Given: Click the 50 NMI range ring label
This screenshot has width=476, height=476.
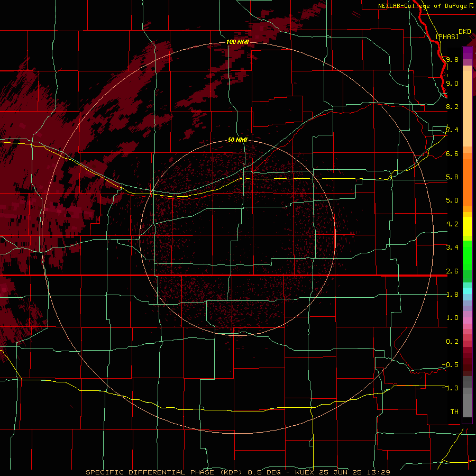Looking at the screenshot, I should pyautogui.click(x=237, y=140).
